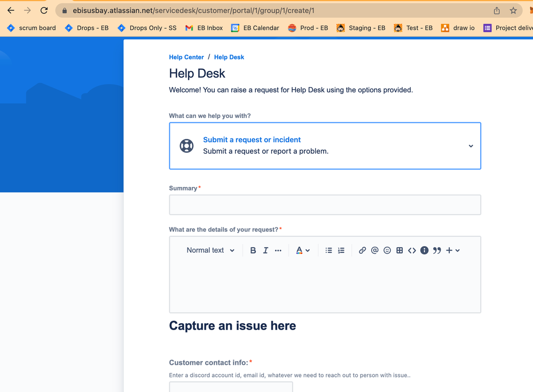Click into the Summary input field

point(325,205)
